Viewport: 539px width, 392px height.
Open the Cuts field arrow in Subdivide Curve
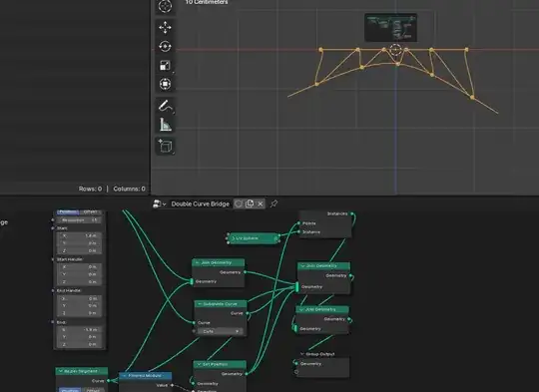tap(237, 331)
